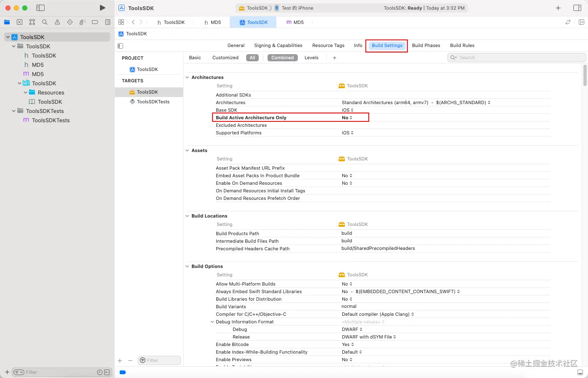588x378 pixels.
Task: Show All build settings
Action: tap(252, 58)
